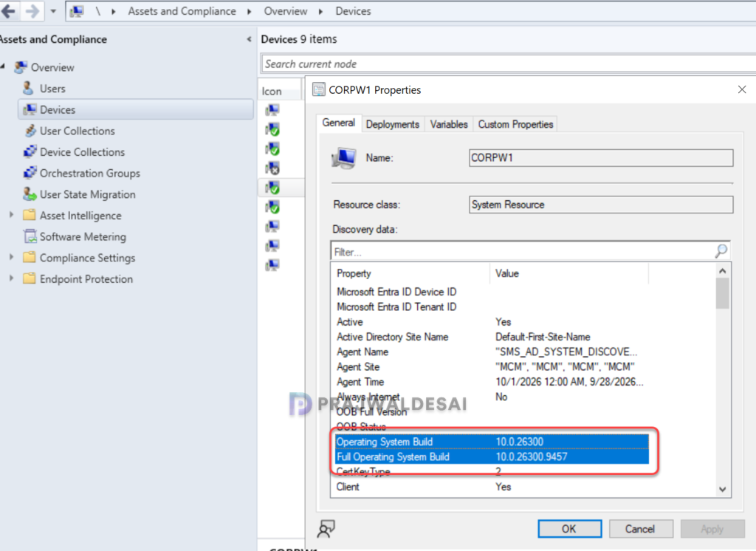Switch to the General tab

pyautogui.click(x=338, y=123)
